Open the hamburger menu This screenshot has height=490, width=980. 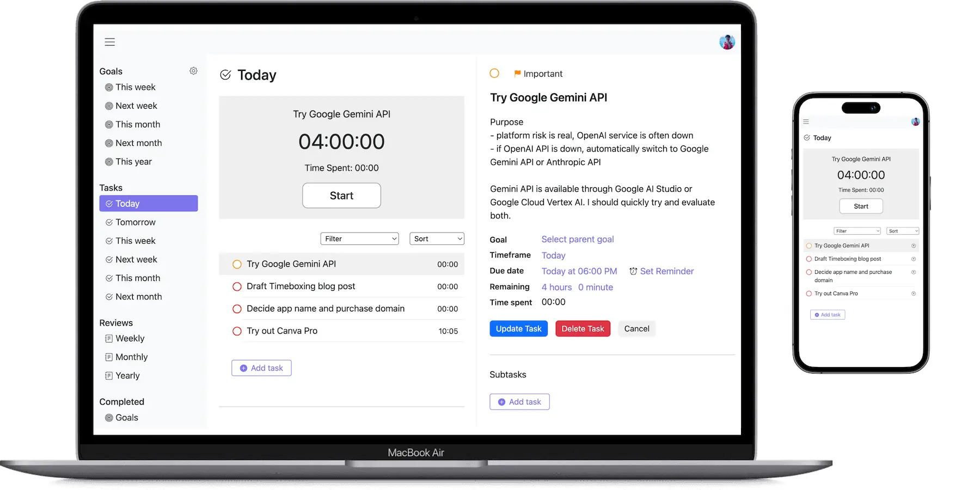pyautogui.click(x=109, y=42)
